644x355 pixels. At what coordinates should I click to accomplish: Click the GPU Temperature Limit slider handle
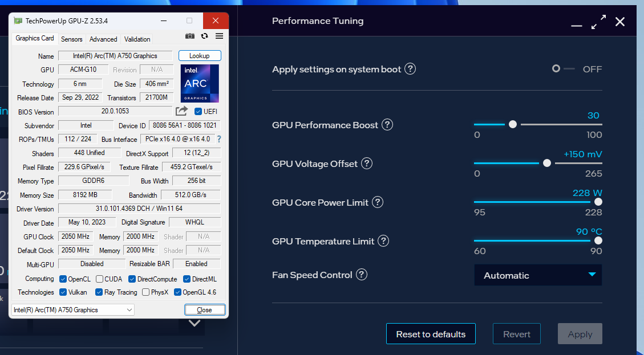[x=598, y=240]
